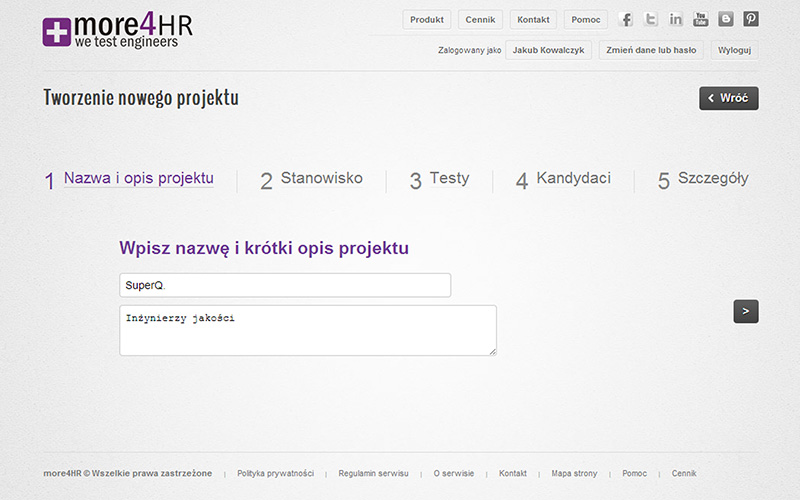Open the Facebook social icon

click(x=626, y=19)
